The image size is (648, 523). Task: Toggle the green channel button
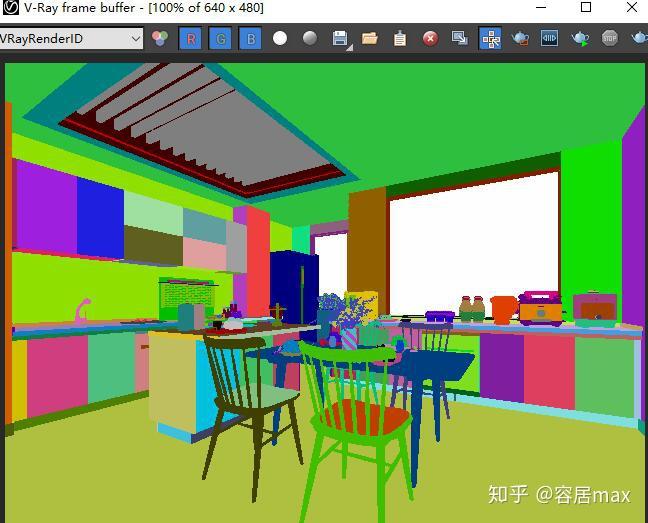click(220, 39)
